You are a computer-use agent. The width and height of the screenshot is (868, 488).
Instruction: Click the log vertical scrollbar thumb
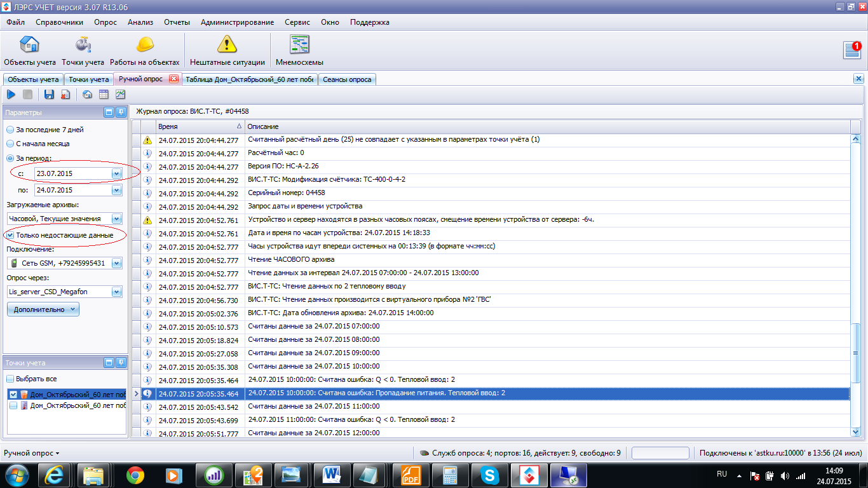[x=855, y=353]
